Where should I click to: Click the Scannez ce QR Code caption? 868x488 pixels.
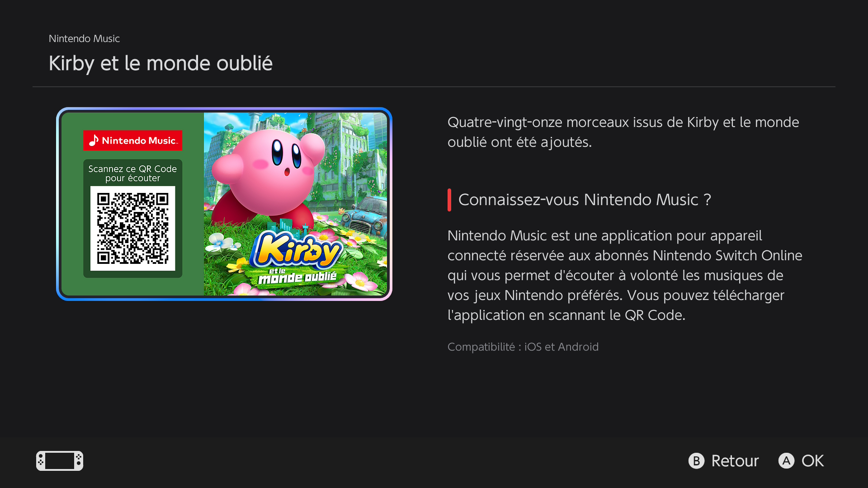[132, 174]
